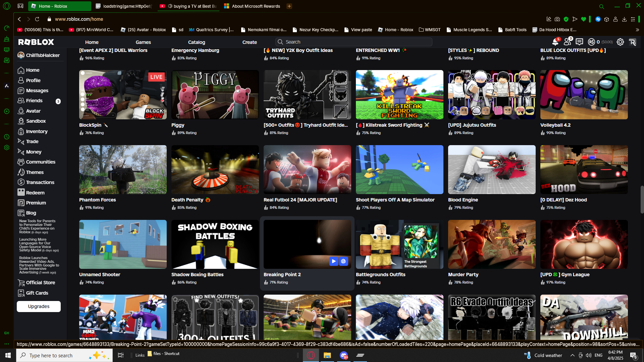Mute the YouTube tab audio icon
The height and width of the screenshot is (362, 644).
[x=170, y=6]
